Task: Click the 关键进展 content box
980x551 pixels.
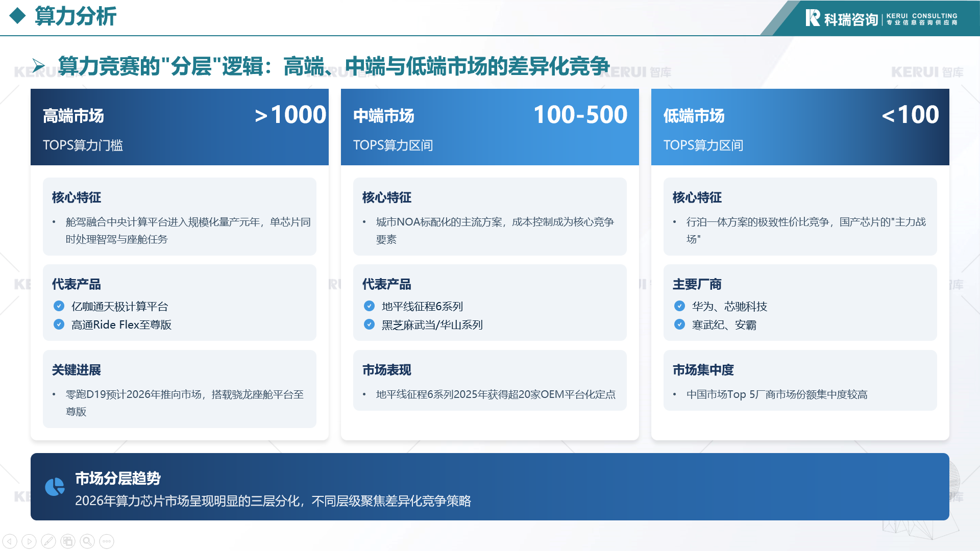Action: click(180, 389)
